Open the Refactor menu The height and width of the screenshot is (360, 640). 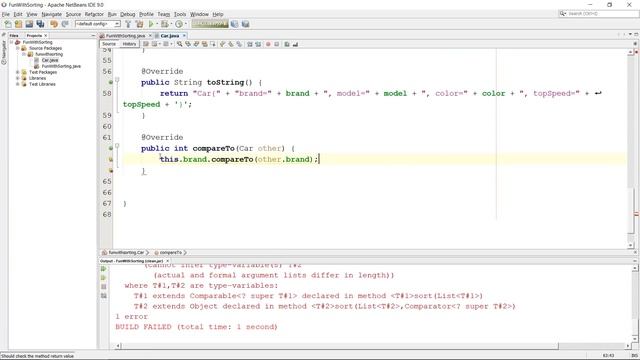[x=94, y=14]
